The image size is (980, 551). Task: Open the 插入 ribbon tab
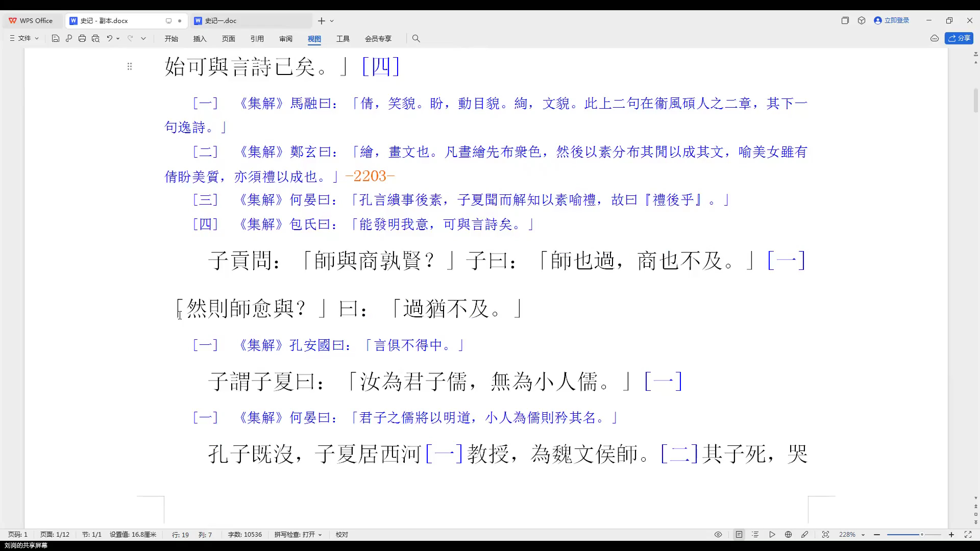[x=200, y=39]
